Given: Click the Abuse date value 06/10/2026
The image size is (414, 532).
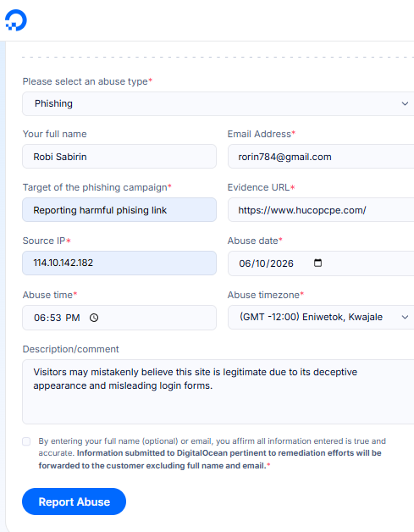Looking at the screenshot, I should click(x=266, y=263).
